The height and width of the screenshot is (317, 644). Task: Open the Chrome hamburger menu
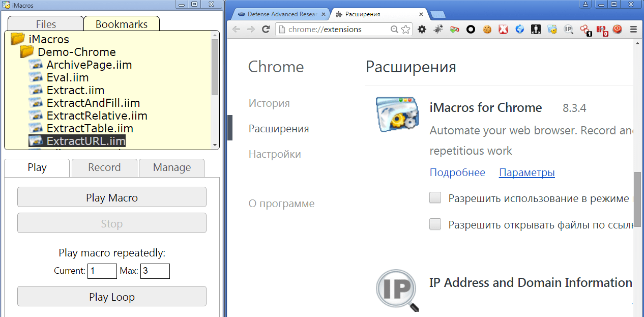coord(633,30)
